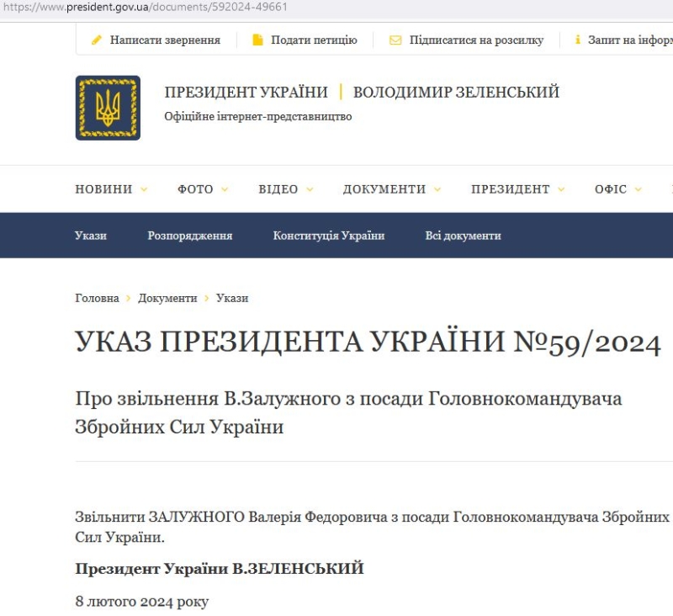Click the pencil icon beside Написати звернення
673x616 pixels.
pos(97,40)
